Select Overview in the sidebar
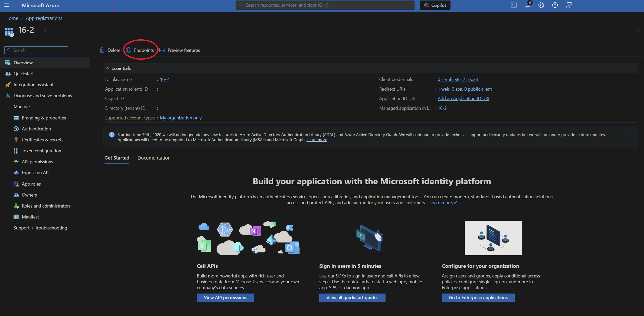 [45, 63]
